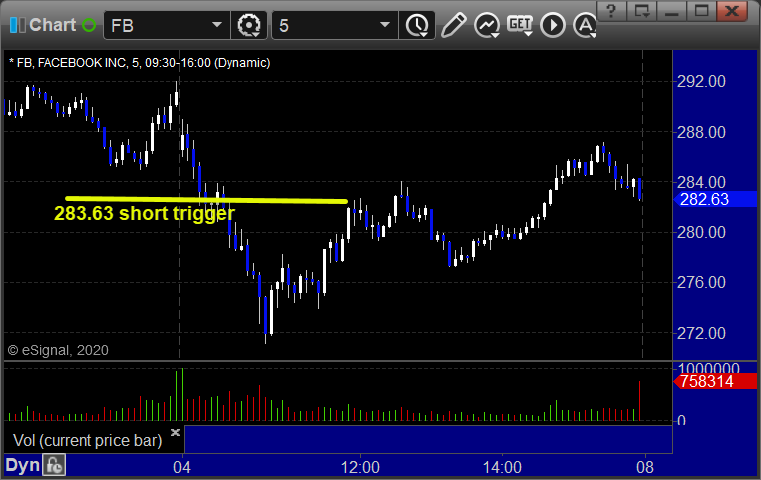Expand the FB symbol dropdown arrow
The width and height of the screenshot is (761, 480).
[x=217, y=25]
